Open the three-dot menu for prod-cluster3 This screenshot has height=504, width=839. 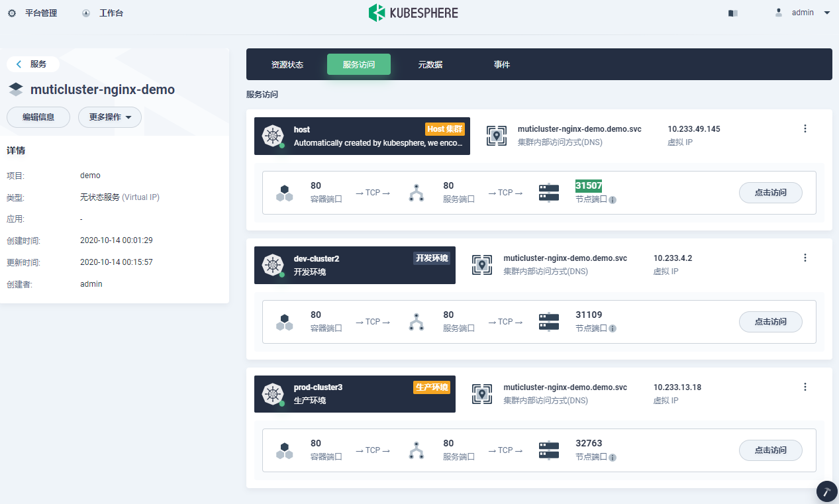coord(805,387)
